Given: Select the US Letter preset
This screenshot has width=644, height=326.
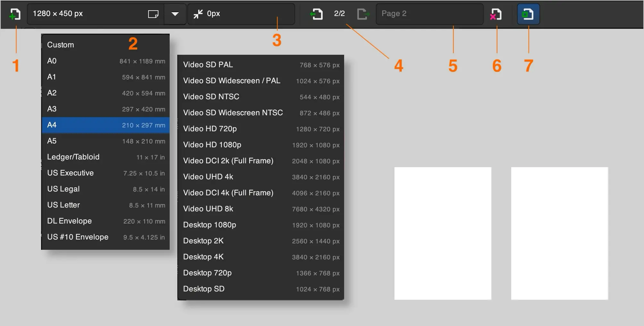Looking at the screenshot, I should tap(106, 205).
